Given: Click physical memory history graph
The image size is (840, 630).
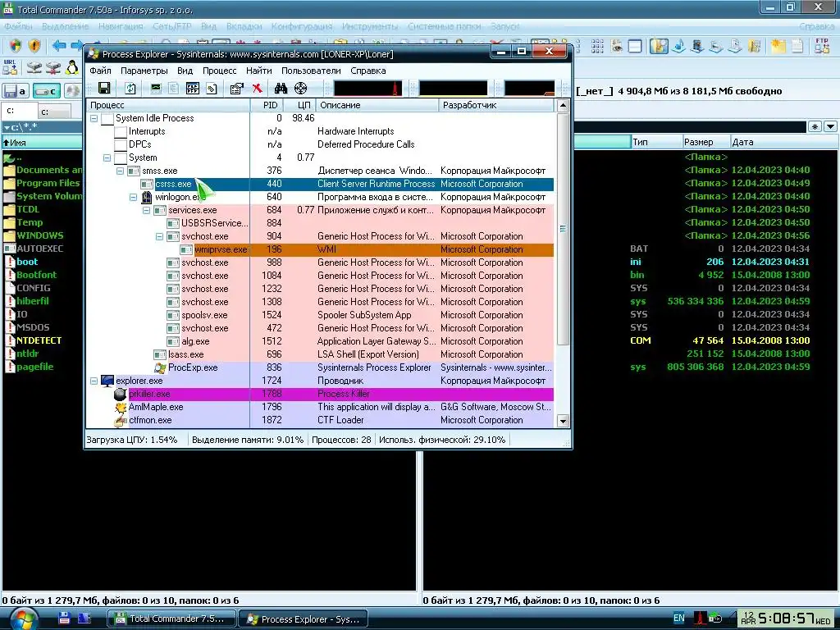Looking at the screenshot, I should (x=529, y=88).
